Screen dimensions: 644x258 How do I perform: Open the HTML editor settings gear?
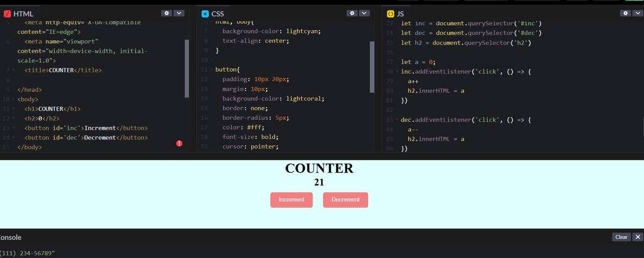[x=167, y=13]
